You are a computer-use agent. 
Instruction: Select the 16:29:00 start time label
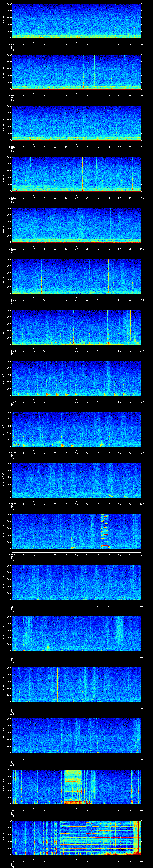tap(12, 861)
